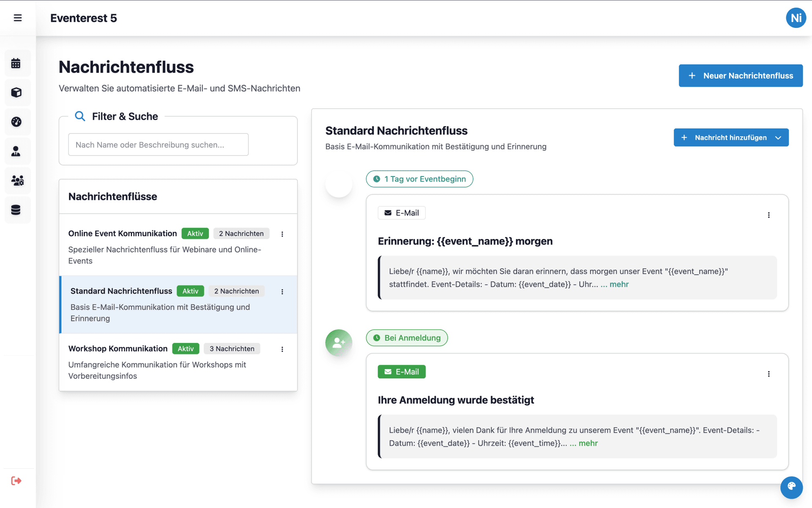Click the cube sidebar icon
The image size is (812, 508).
[16, 93]
